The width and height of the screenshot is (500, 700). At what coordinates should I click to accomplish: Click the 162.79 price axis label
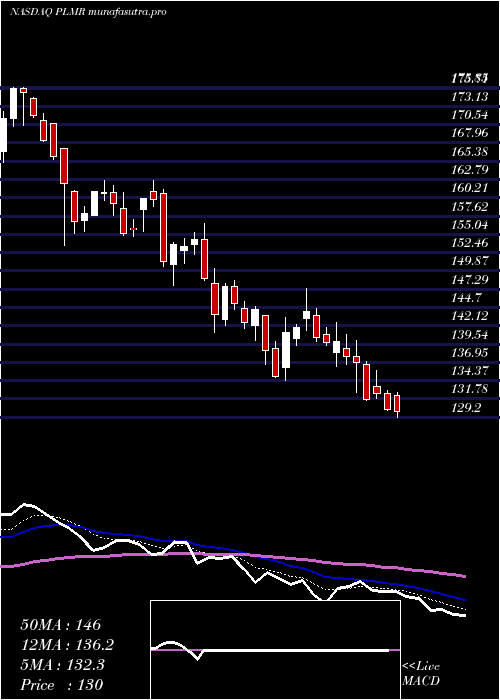point(470,170)
